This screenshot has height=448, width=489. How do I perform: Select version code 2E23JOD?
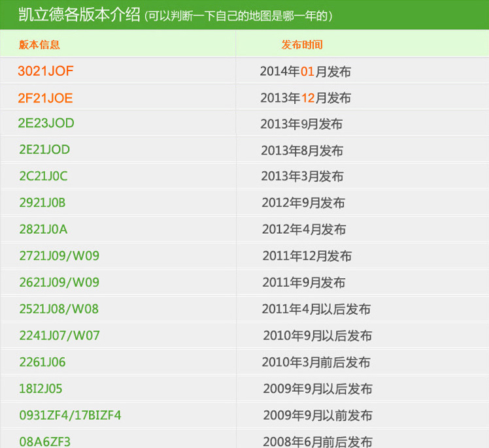point(46,123)
